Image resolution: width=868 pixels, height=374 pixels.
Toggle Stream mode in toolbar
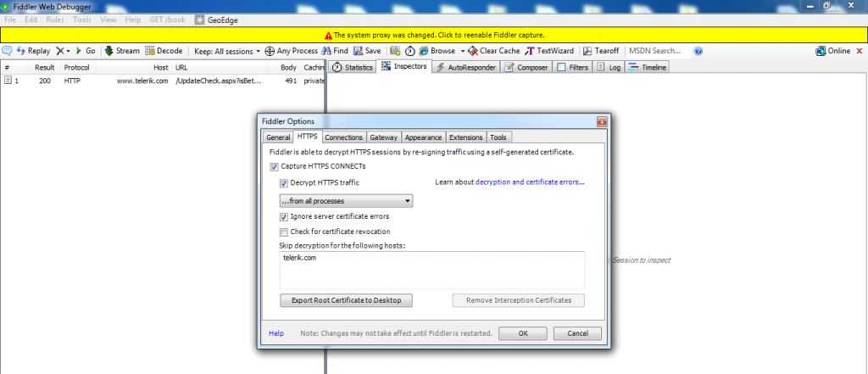point(122,51)
